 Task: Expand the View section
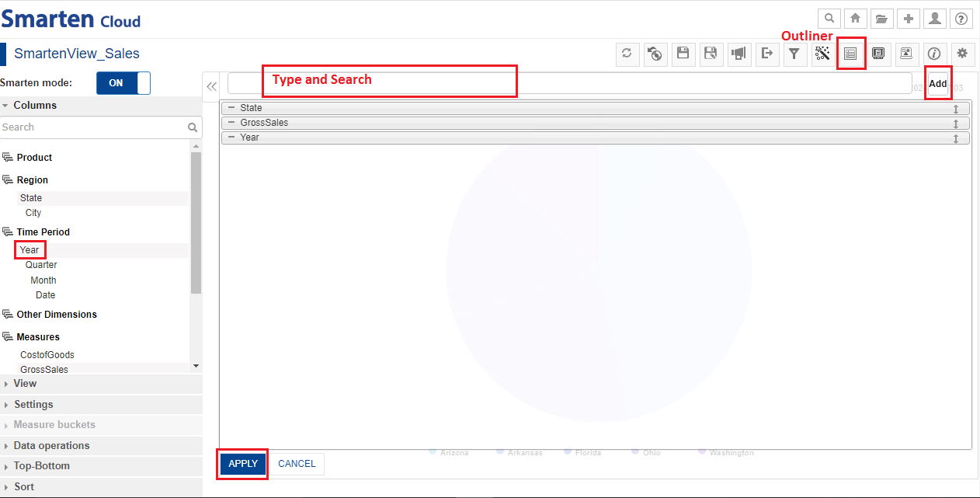101,384
